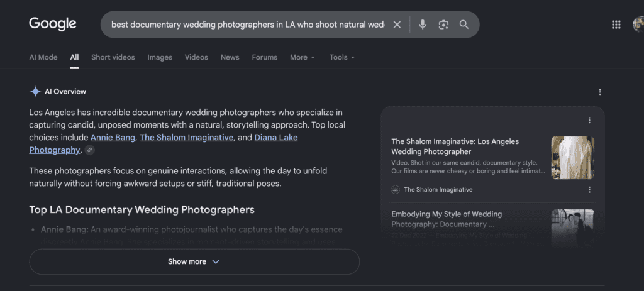This screenshot has height=291, width=644.
Task: Switch to Forums tab
Action: (x=265, y=57)
